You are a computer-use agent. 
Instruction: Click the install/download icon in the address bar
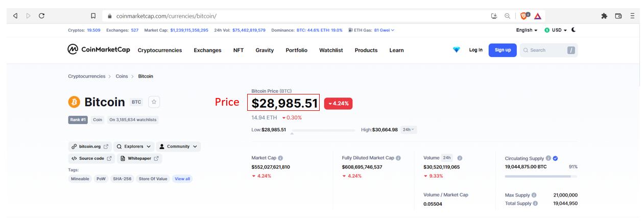494,16
